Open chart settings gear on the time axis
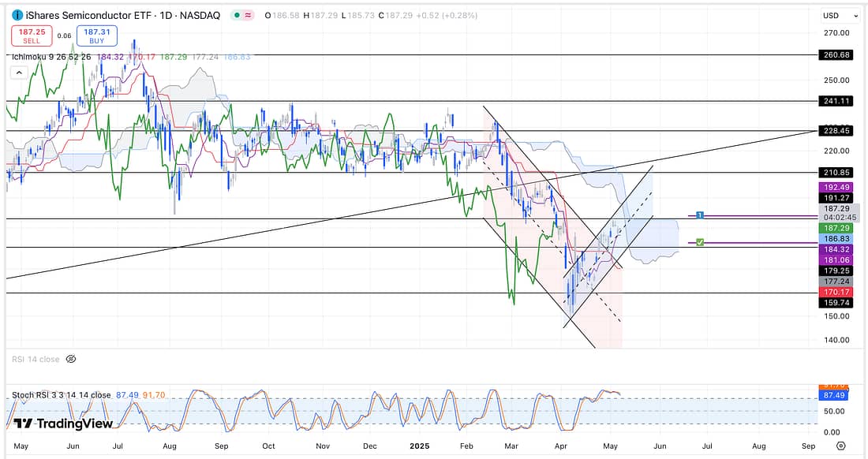The image size is (868, 459). tap(841, 446)
